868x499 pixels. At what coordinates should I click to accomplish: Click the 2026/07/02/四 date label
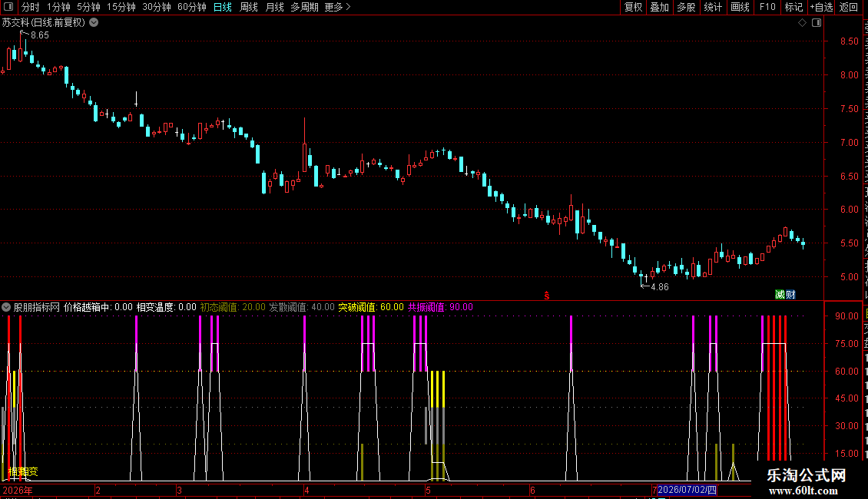(687, 490)
